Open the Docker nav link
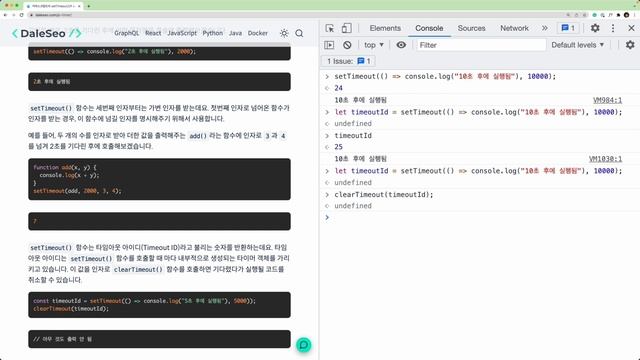Viewport: 640px width, 360px height. point(258,33)
